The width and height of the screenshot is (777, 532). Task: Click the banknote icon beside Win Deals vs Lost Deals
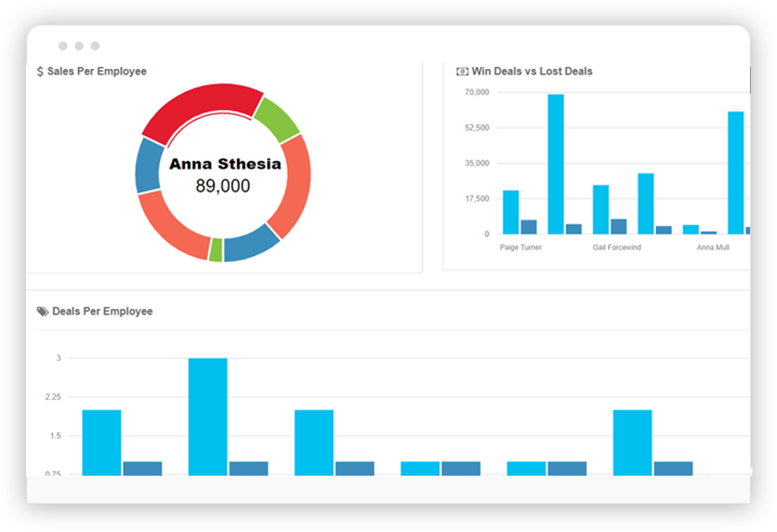462,71
